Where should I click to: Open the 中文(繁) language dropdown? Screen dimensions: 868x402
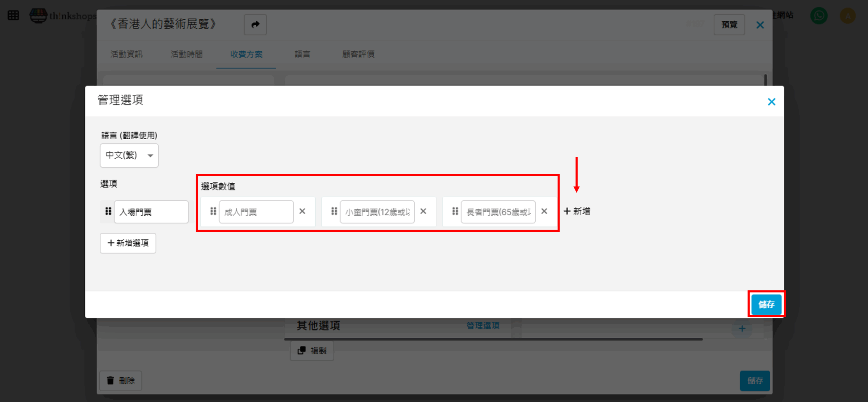[129, 155]
